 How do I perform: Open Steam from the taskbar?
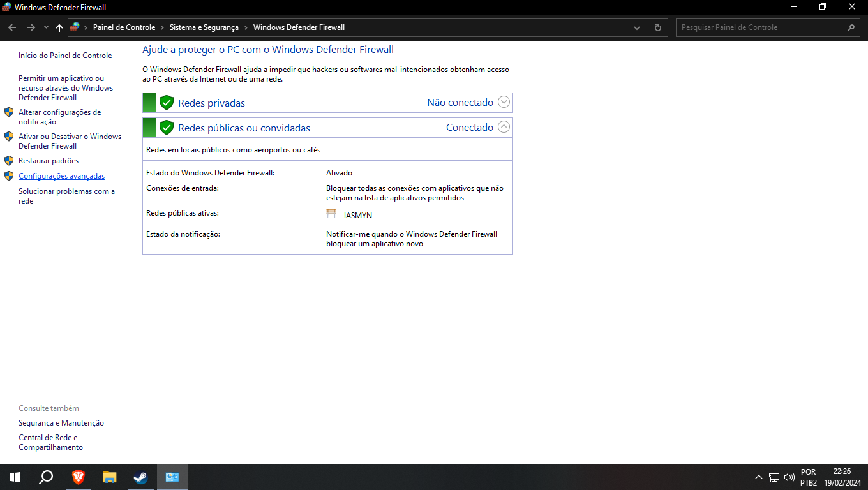pyautogui.click(x=140, y=477)
